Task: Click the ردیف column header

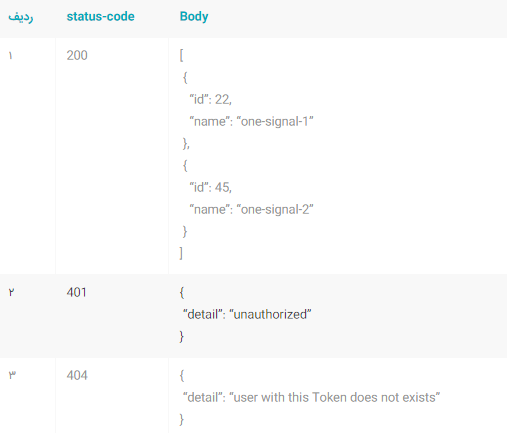Action: [x=21, y=17]
